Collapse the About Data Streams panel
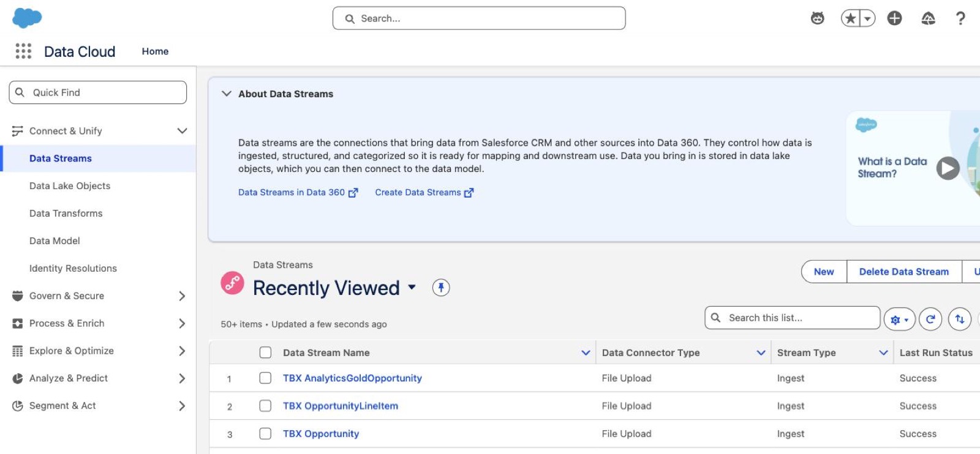This screenshot has height=454, width=980. [x=227, y=94]
